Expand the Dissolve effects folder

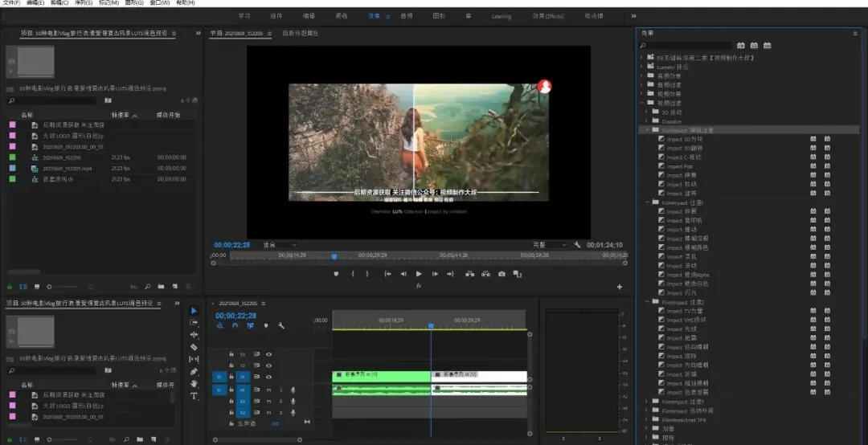coord(648,121)
